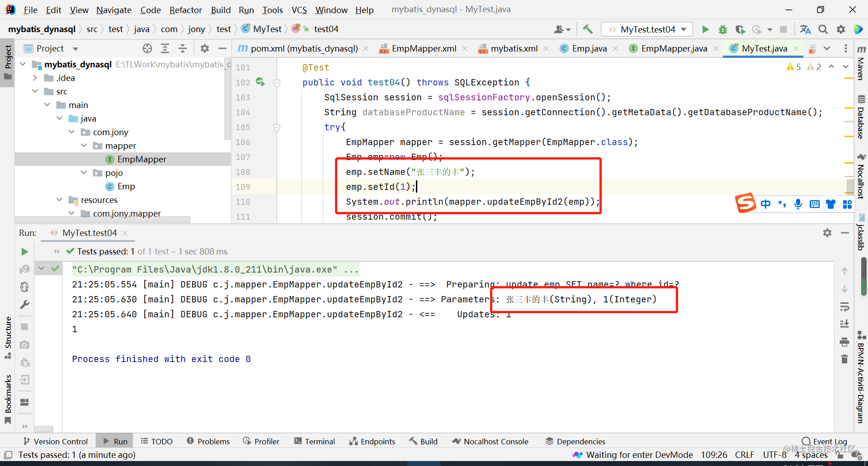The width and height of the screenshot is (868, 466).
Task: Rerun failed tests icon in Run panel
Action: [x=24, y=269]
